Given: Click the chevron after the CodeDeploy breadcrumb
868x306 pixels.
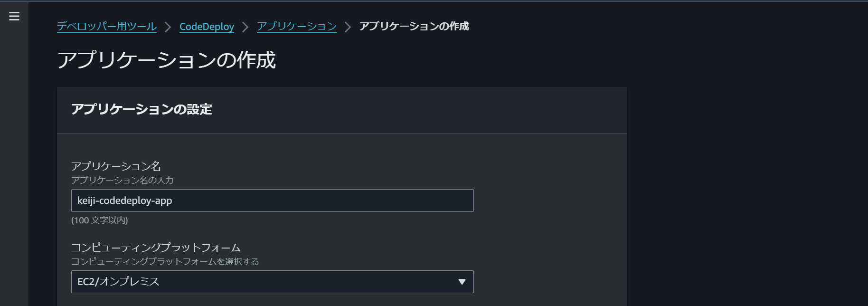Looking at the screenshot, I should coord(245,27).
